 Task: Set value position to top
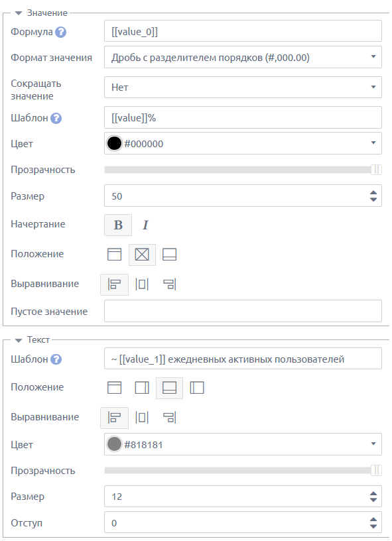click(x=115, y=255)
